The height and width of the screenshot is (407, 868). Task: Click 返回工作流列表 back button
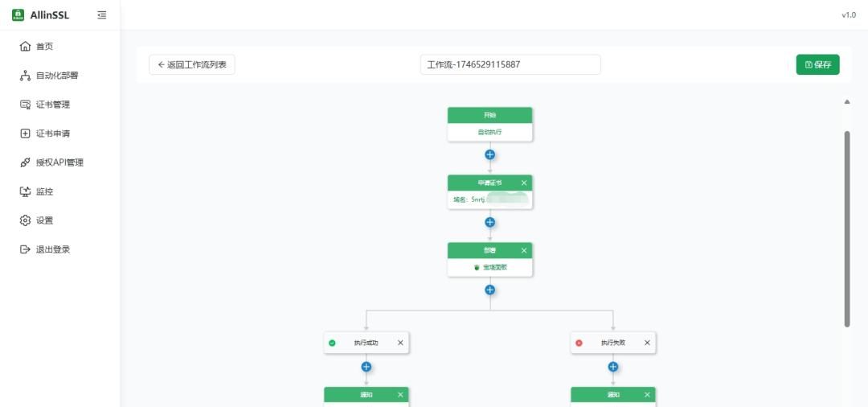[192, 64]
